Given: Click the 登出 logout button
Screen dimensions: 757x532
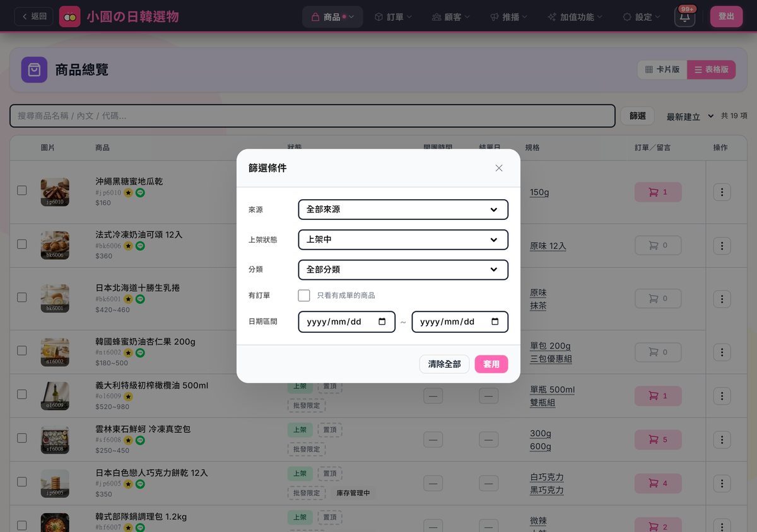Looking at the screenshot, I should click(726, 16).
